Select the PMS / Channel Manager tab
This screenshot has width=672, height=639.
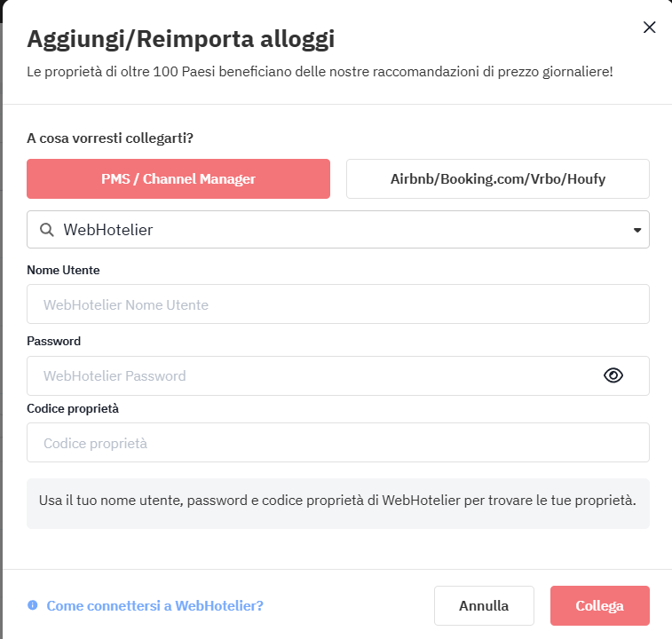[x=178, y=179]
